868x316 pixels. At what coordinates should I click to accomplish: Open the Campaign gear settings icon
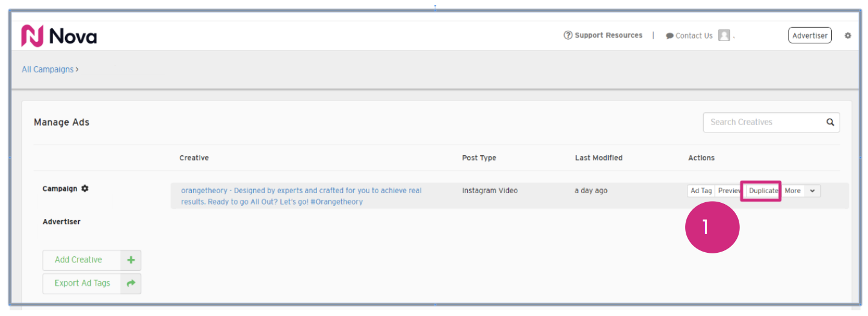point(85,188)
